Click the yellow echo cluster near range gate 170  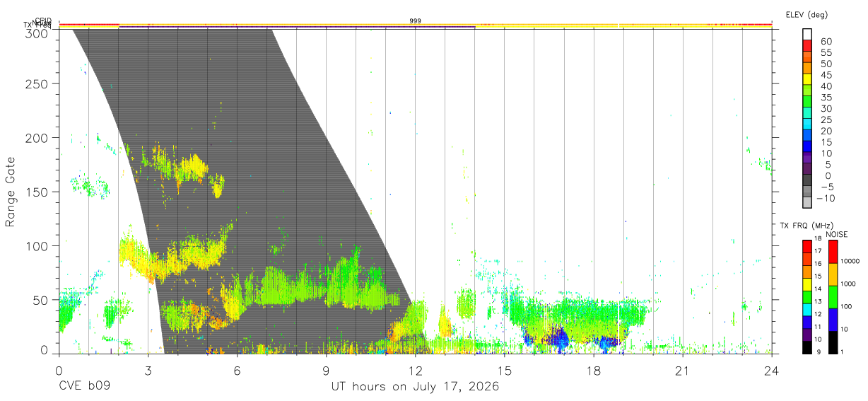point(193,167)
